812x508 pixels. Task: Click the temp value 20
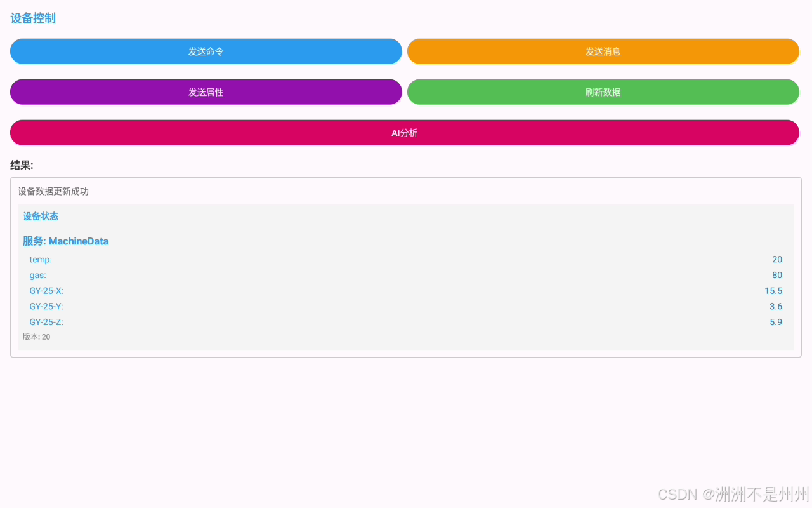click(x=777, y=260)
